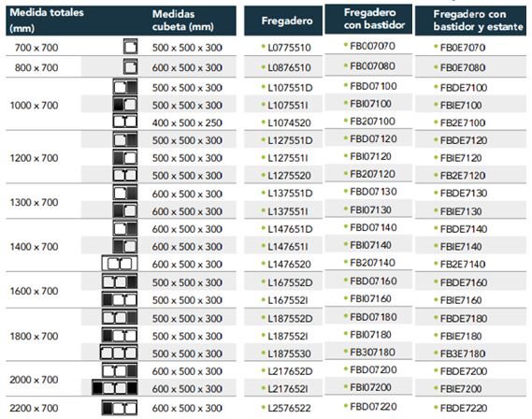Viewport: 532px width, 419px height.
Task: Click the sink diagram in the 700 x 700 row
Action: (130, 47)
